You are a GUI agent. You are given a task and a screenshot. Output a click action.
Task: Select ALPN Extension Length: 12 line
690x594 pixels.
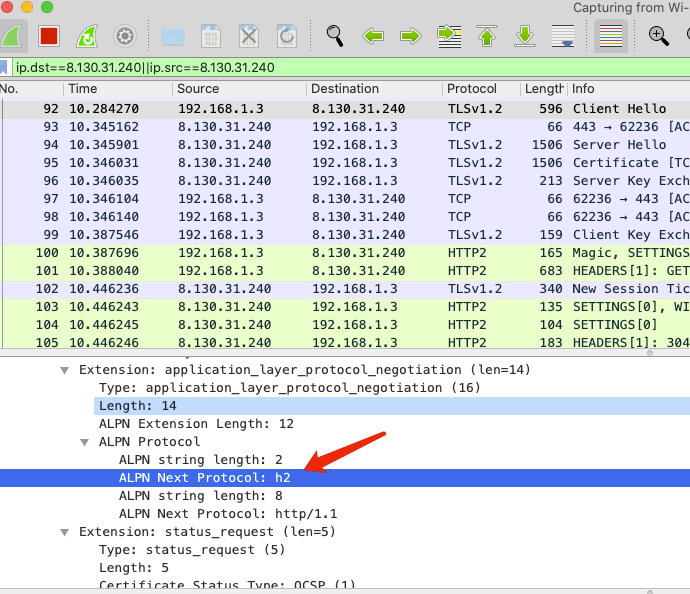(x=196, y=424)
